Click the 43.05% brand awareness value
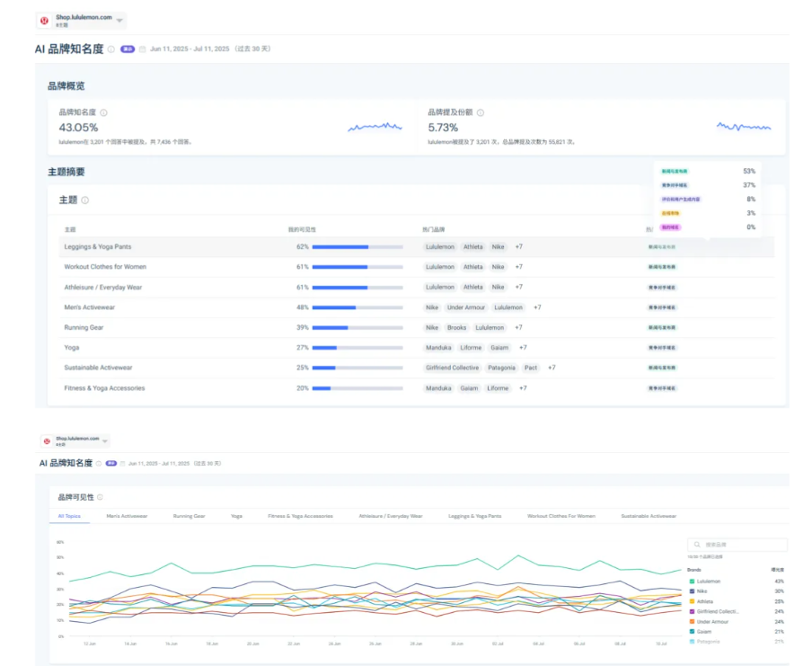Image resolution: width=812 pixels, height=666 pixels. (78, 128)
